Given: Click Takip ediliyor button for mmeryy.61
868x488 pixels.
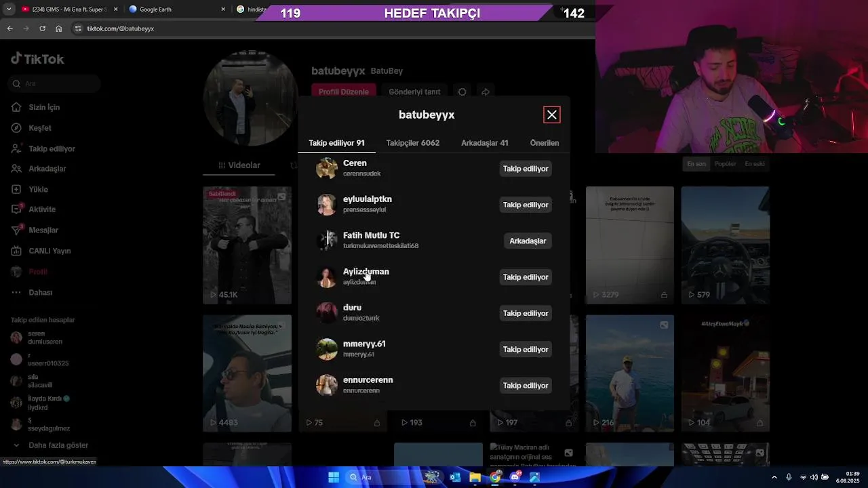Looking at the screenshot, I should [x=526, y=350].
